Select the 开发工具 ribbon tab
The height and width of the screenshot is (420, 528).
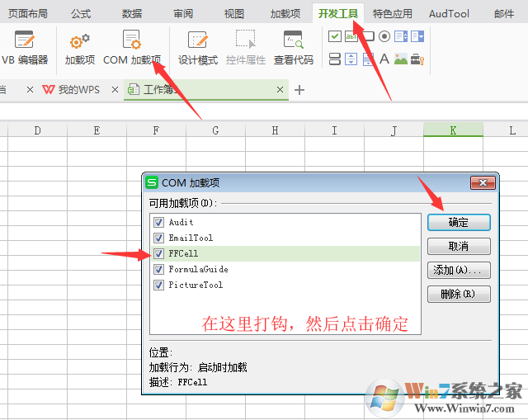[338, 14]
